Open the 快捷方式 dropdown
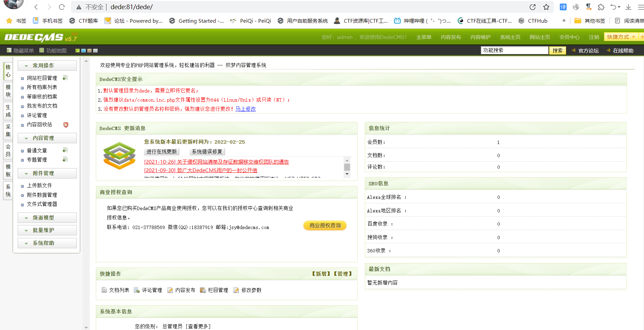644x330 pixels. click(621, 37)
